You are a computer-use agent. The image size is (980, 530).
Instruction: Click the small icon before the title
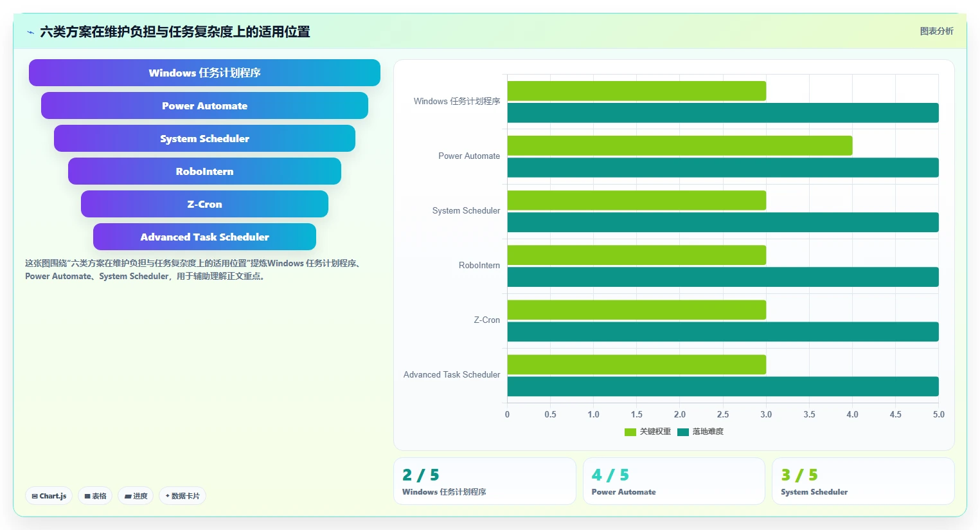coord(30,32)
